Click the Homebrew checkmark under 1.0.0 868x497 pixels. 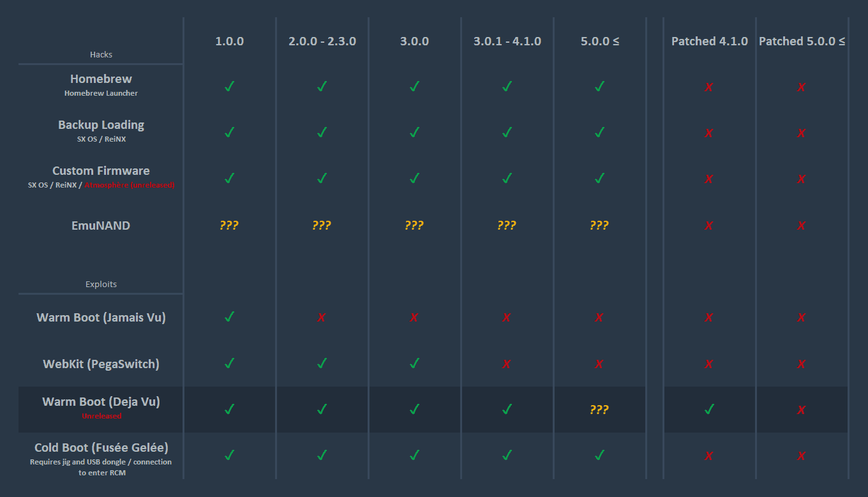coord(230,86)
